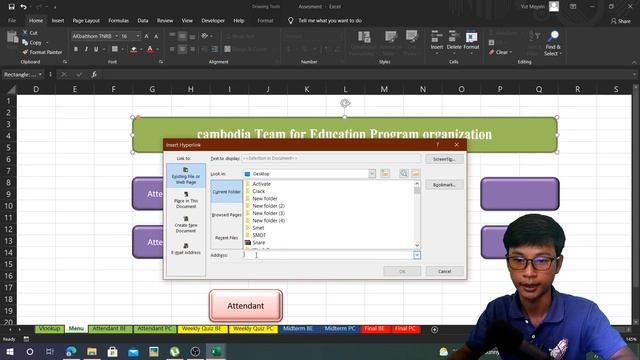640x360 pixels.
Task: Open the Insert ribbon tab
Action: click(x=58, y=20)
